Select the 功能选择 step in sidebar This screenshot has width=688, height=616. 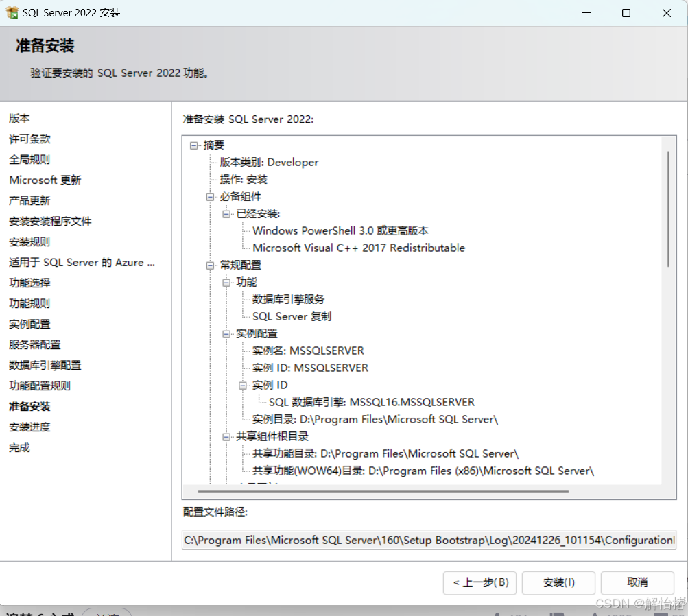29,283
